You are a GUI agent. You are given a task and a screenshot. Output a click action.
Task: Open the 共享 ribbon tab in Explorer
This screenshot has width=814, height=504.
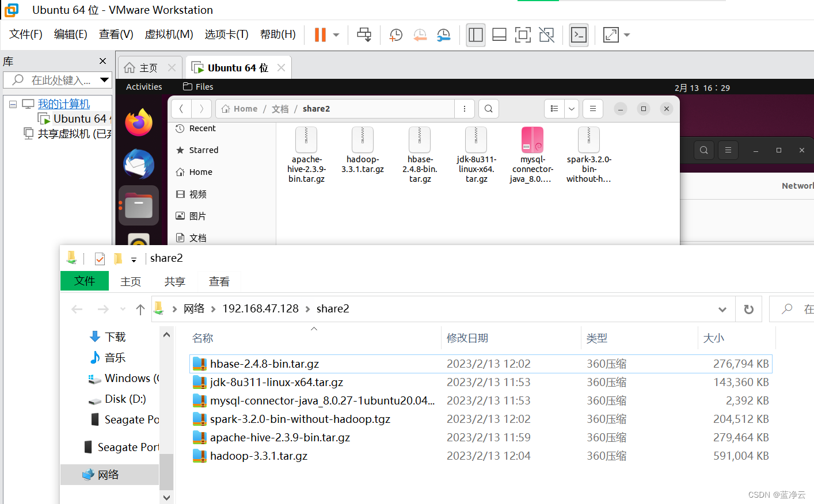174,281
